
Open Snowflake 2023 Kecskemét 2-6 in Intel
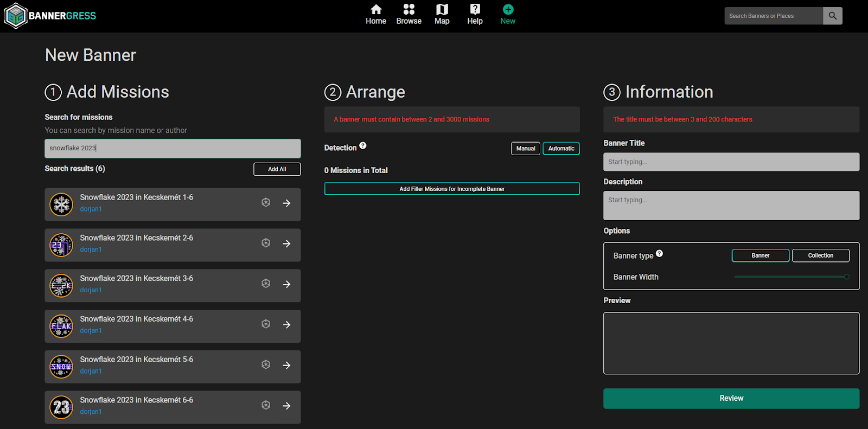coord(266,243)
